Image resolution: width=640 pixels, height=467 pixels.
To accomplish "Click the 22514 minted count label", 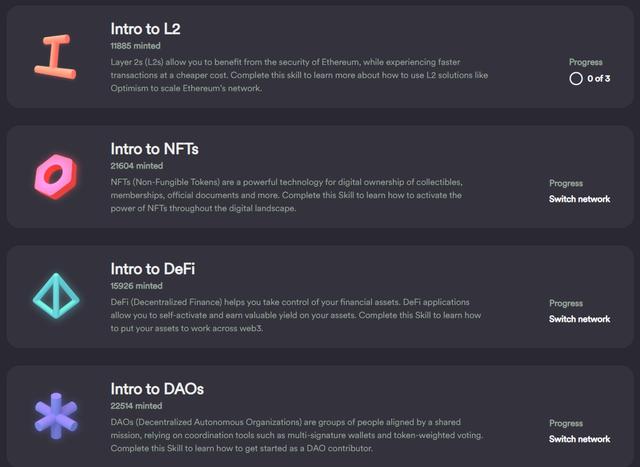I will 137,406.
